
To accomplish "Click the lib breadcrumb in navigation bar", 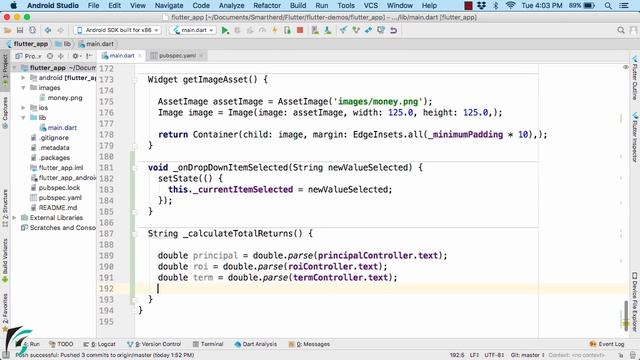I will pos(63,44).
